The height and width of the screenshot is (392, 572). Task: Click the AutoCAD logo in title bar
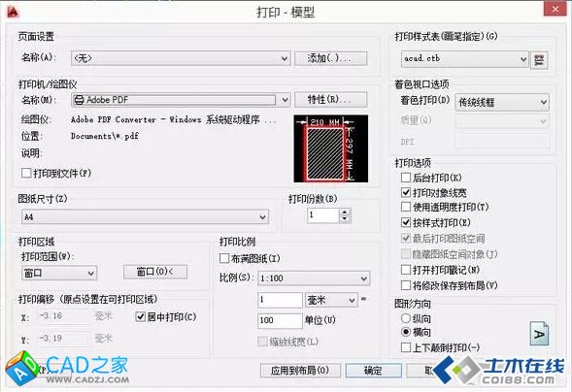coord(13,12)
